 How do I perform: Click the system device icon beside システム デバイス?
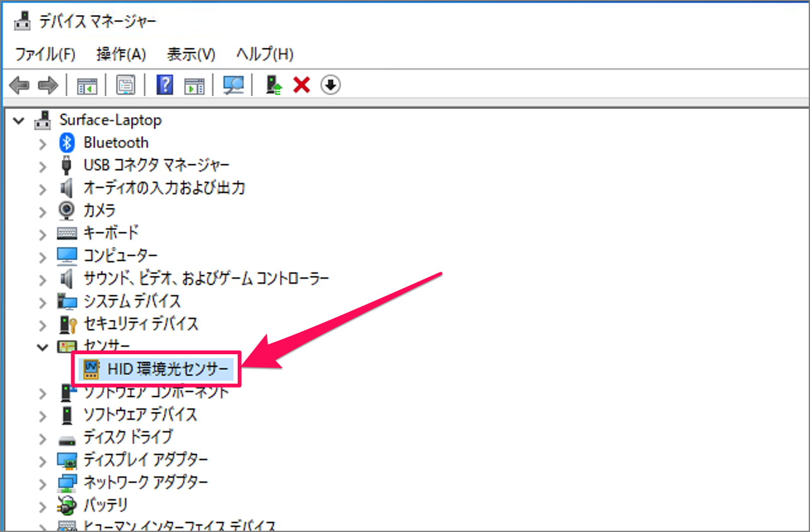tap(67, 301)
